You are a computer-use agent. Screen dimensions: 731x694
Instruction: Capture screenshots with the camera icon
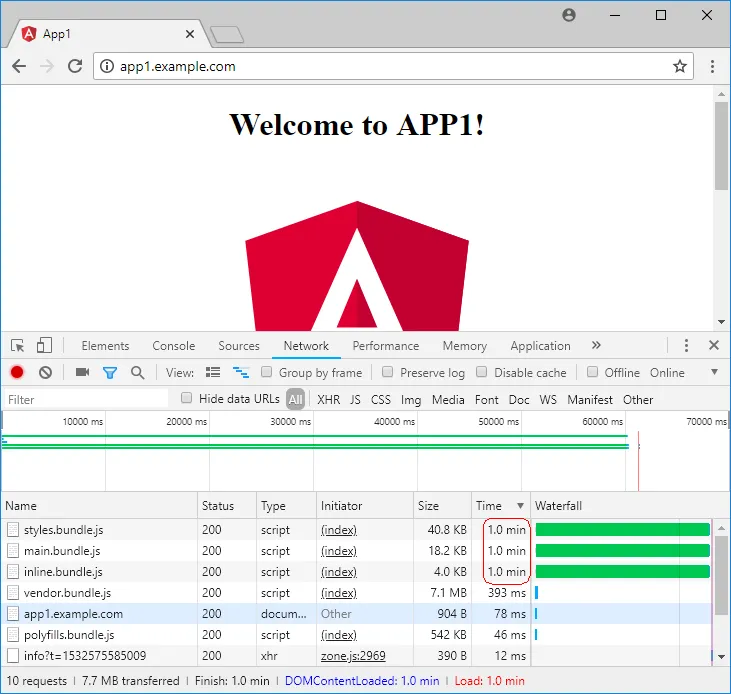click(x=83, y=372)
